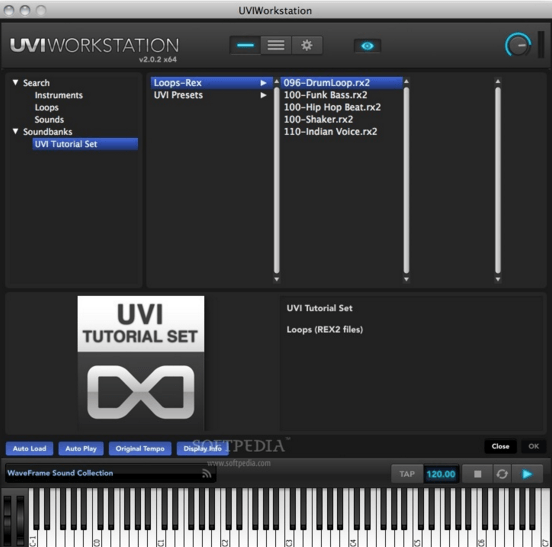Toggle the Original Tempo option

pyautogui.click(x=140, y=448)
